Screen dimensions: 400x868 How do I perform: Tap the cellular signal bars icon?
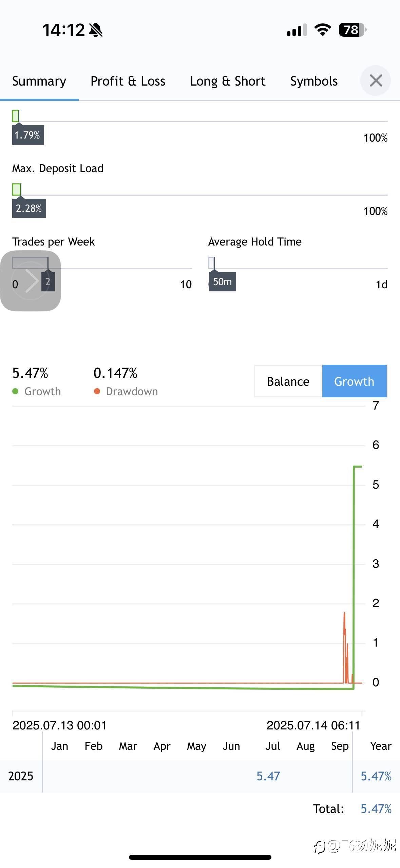point(297,30)
